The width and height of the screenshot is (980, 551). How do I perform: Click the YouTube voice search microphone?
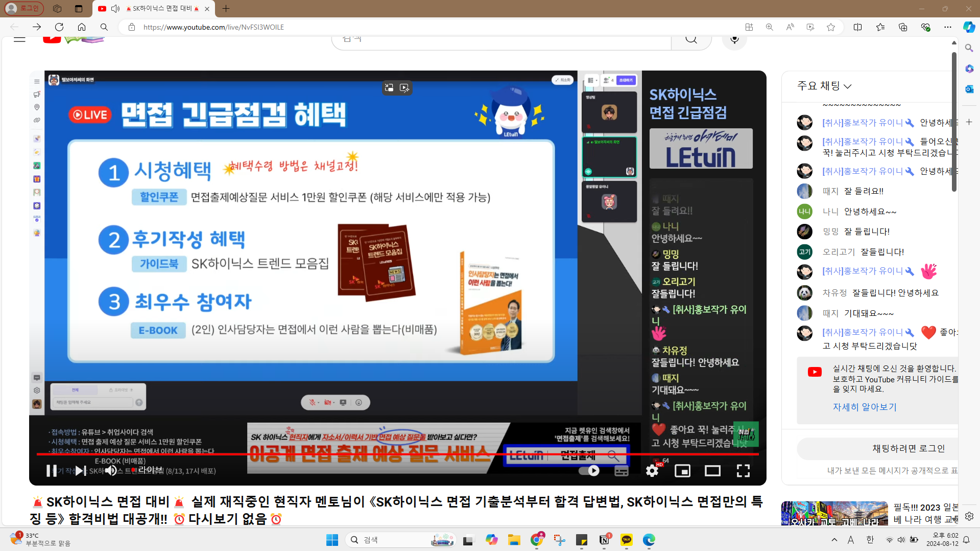click(734, 39)
